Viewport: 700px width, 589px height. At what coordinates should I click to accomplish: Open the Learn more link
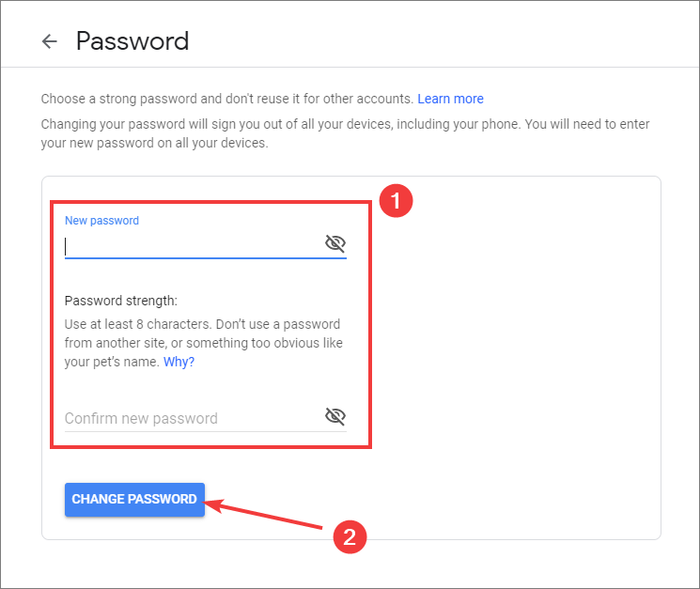(450, 99)
